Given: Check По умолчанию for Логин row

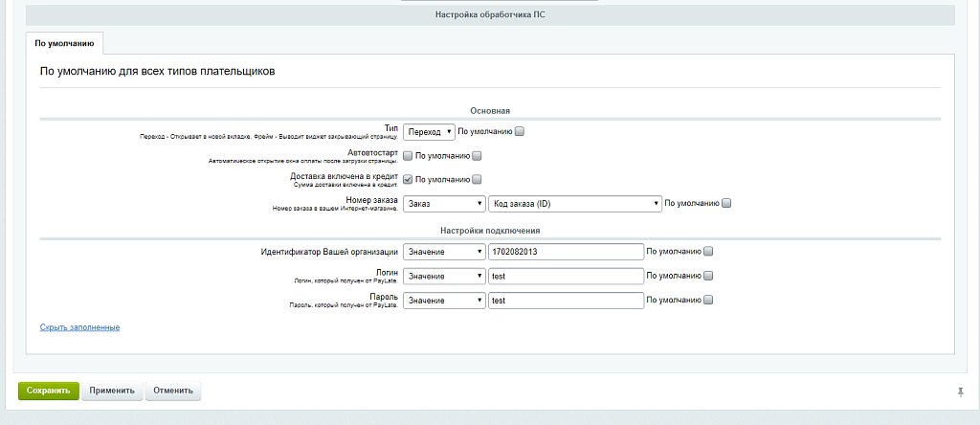Looking at the screenshot, I should [x=708, y=276].
